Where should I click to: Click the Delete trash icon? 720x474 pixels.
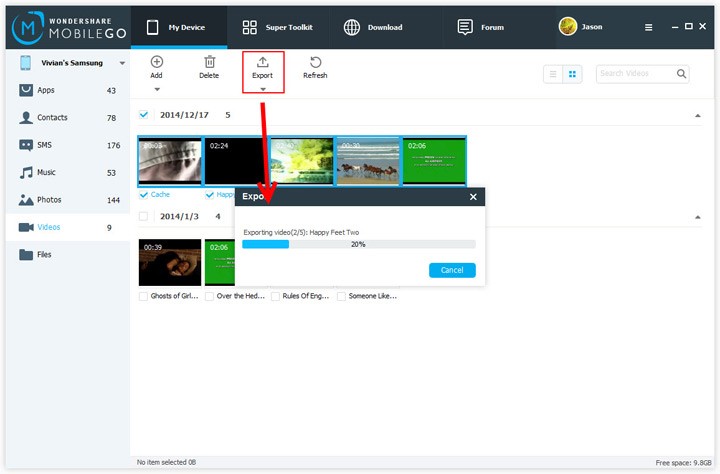coord(209,62)
